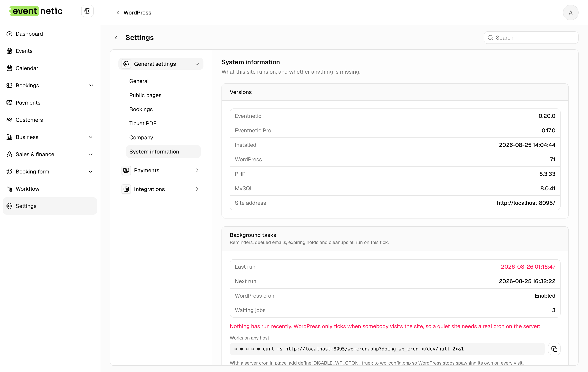Click the Customers people icon
Viewport: 588px width, 372px height.
pos(9,120)
